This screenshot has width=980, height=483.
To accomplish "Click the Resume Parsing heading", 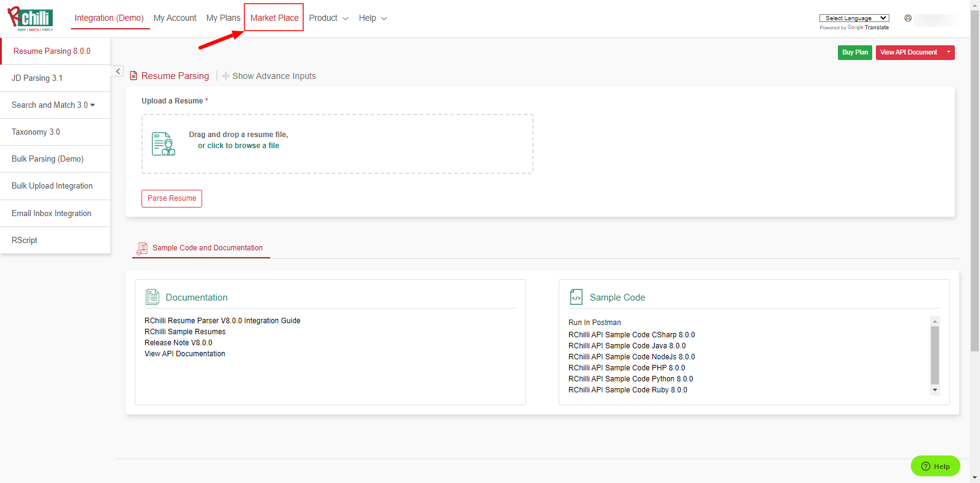I will pyautogui.click(x=175, y=76).
